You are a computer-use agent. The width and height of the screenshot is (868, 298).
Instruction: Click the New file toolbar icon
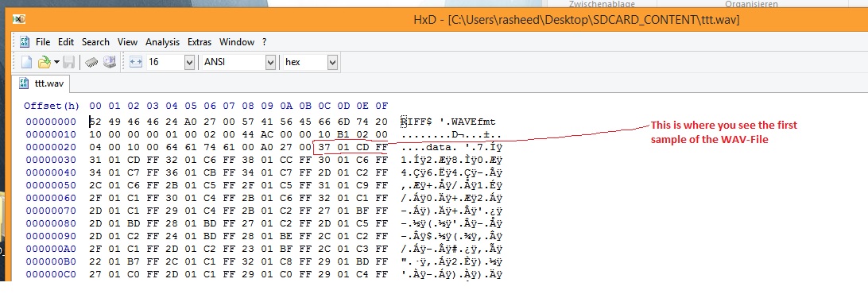[x=26, y=62]
